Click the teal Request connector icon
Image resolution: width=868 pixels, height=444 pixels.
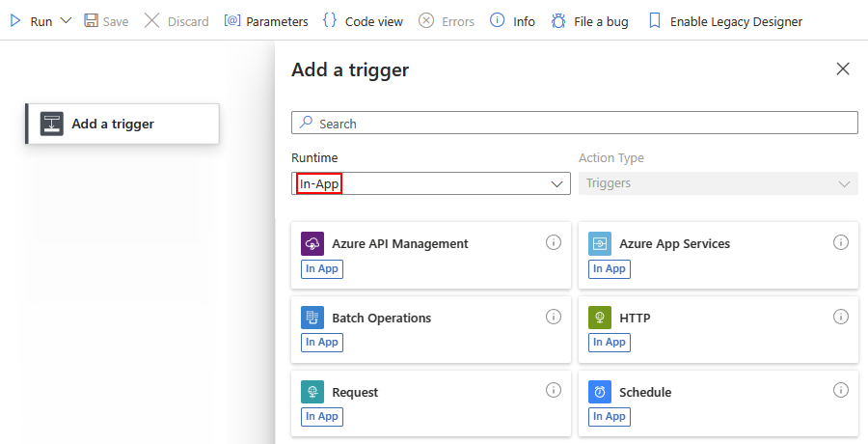[312, 392]
